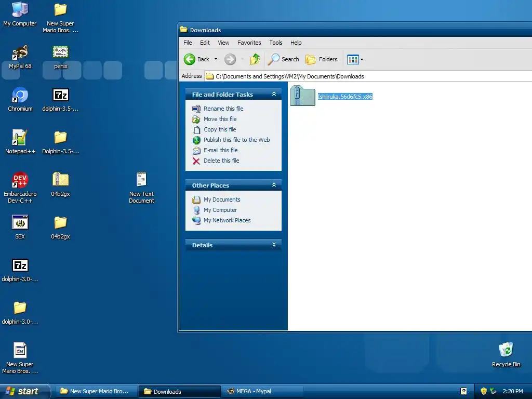Open the Tools menu
This screenshot has width=532, height=399.
pos(275,43)
